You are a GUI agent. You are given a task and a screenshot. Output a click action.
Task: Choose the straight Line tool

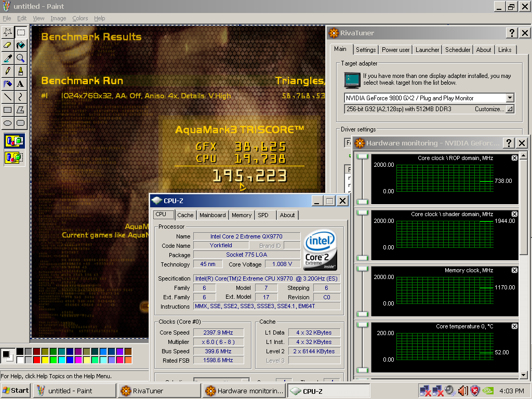pyautogui.click(x=8, y=97)
